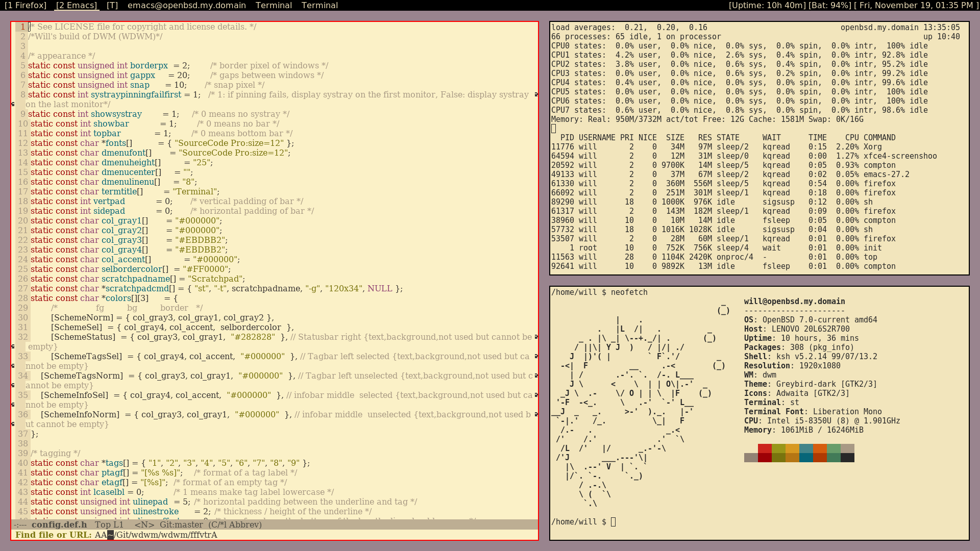Click the PID column header in top
Image resolution: width=980 pixels, height=551 pixels.
(567, 137)
